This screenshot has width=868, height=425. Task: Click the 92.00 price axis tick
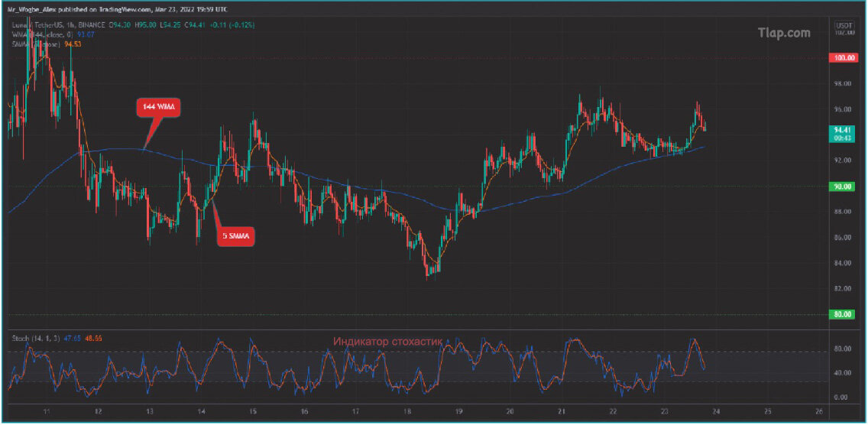tap(843, 161)
